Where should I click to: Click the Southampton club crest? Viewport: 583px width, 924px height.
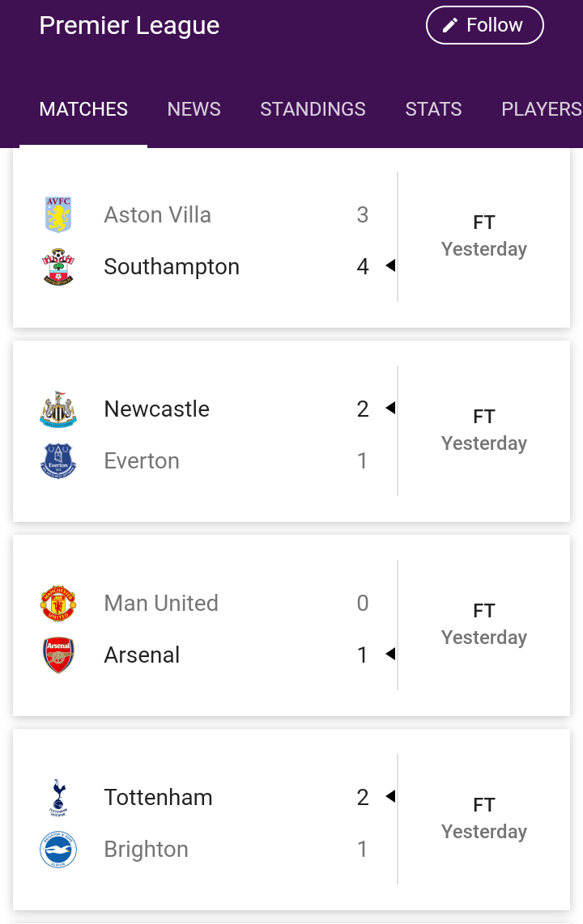click(x=58, y=267)
